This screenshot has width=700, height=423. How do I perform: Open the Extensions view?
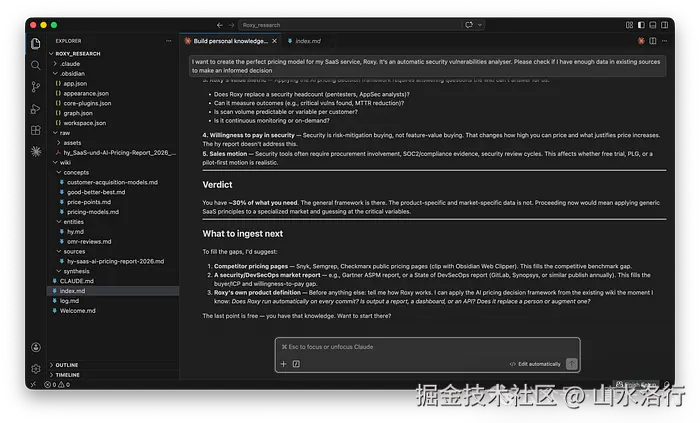click(x=36, y=130)
